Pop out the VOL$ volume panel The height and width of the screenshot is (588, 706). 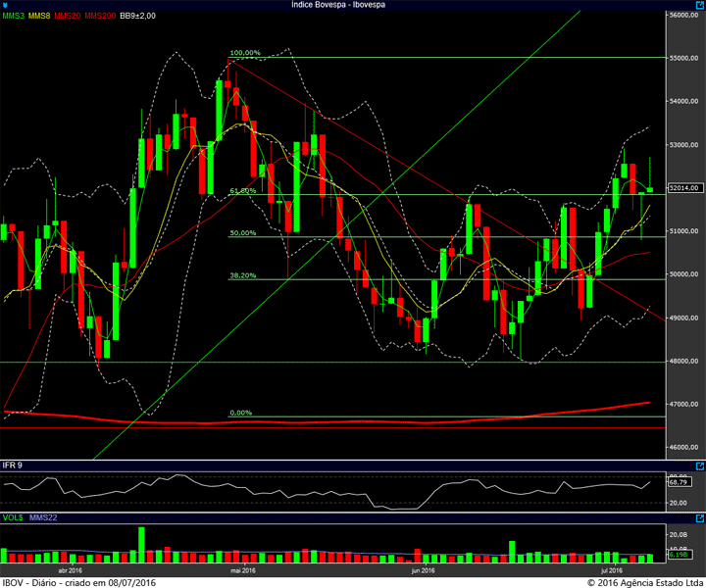700,518
